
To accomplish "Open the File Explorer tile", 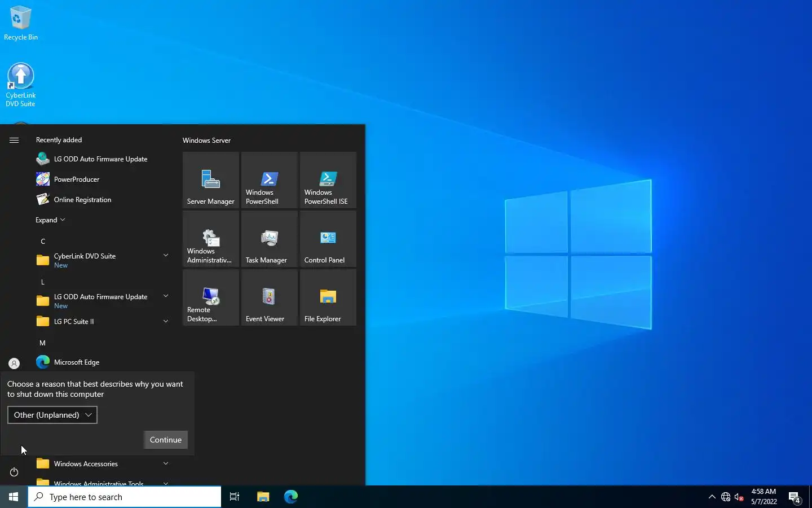I will click(328, 297).
